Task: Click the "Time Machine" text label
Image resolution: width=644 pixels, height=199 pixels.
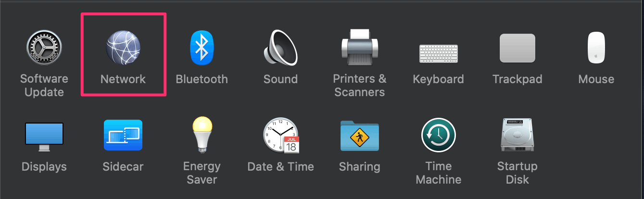Action: [x=438, y=173]
